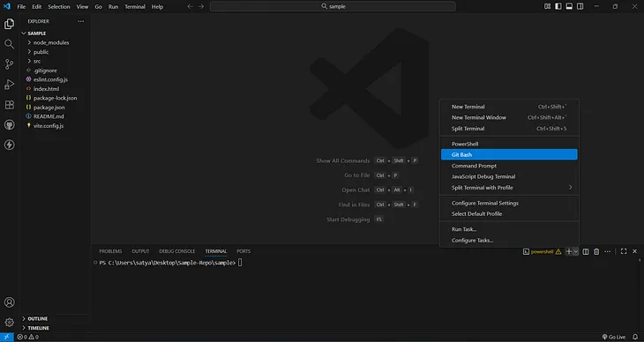
Task: Navigate back with the left arrow
Action: click(190, 6)
